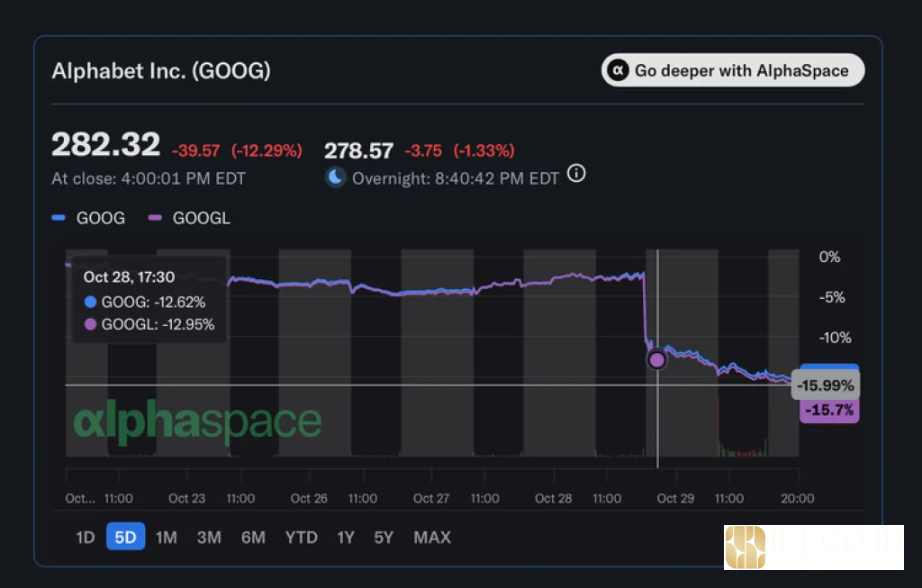Click the Oct 28 axis label
This screenshot has height=588, width=922.
[x=554, y=499]
